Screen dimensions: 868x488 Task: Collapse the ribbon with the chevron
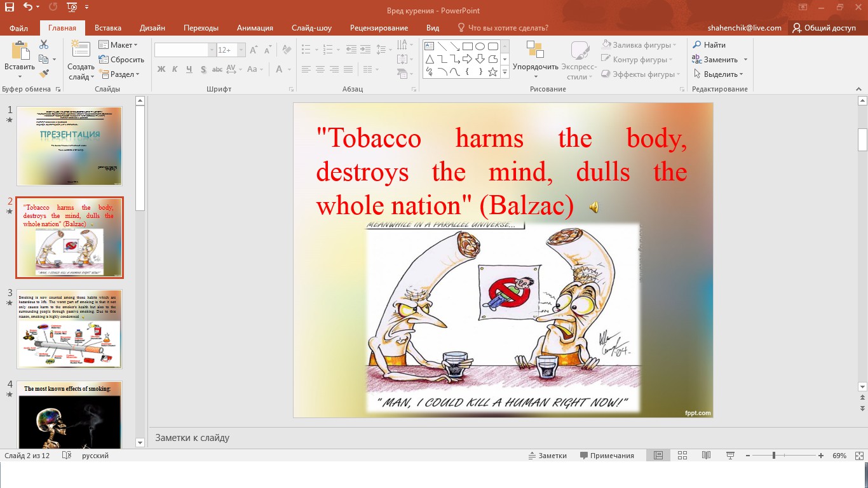click(x=860, y=89)
